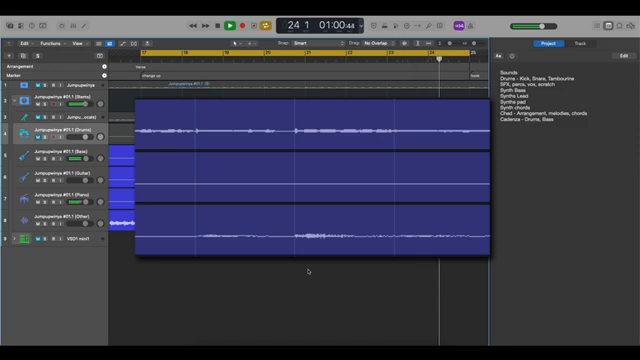The image size is (640, 360).
Task: Open the Drag dropdown set to No Overlap
Action: point(379,43)
